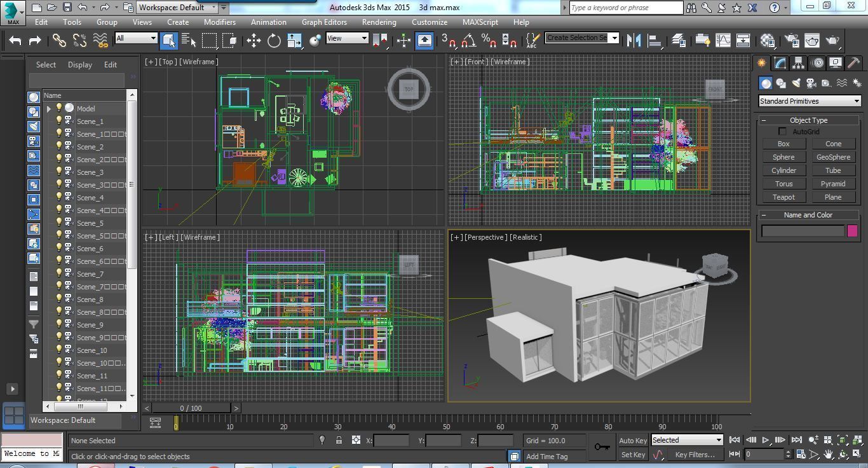Select the Link tool in main toolbar
This screenshot has width=868, height=468.
click(59, 41)
